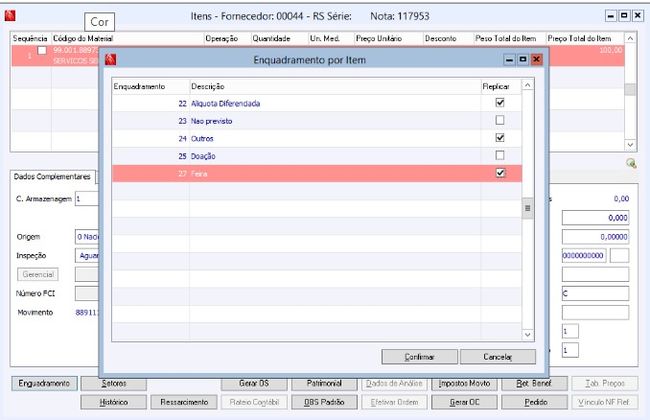The height and width of the screenshot is (420, 650).
Task: Open the Enquadramento button at bottom left
Action: (x=44, y=384)
